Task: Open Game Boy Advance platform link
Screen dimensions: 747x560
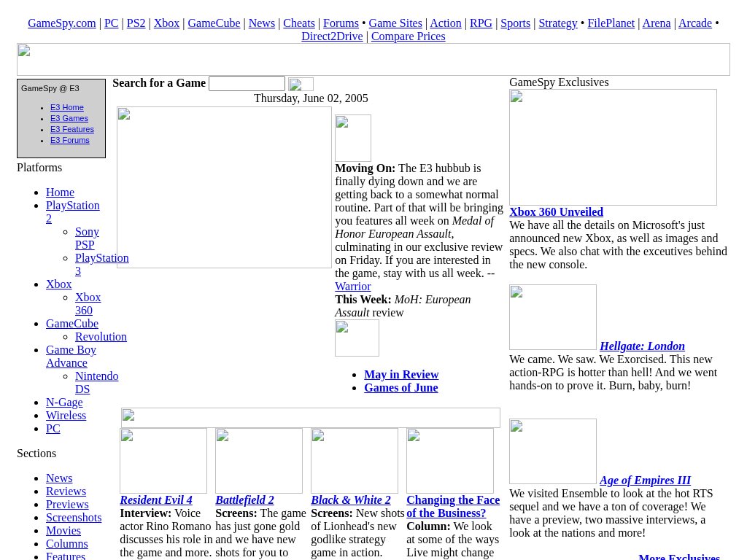Action: tap(71, 356)
